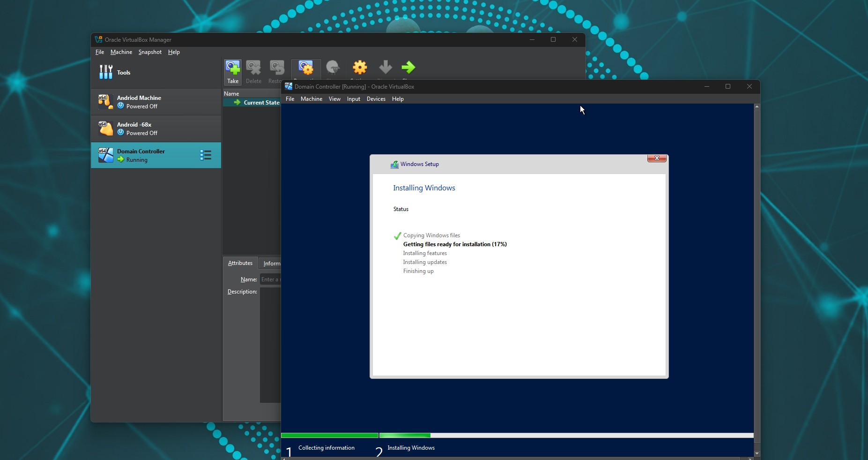This screenshot has width=868, height=460.
Task: Open Machine menu in Domain Controller window
Action: tap(312, 99)
